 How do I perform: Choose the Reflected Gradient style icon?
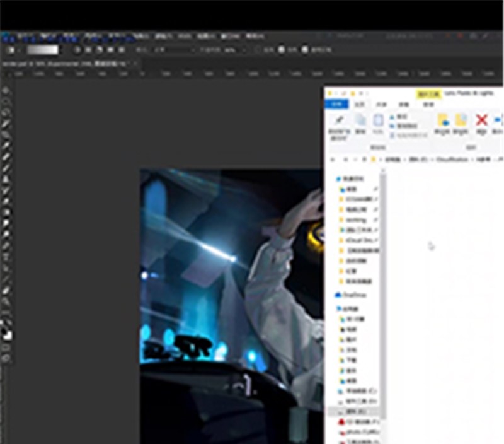coord(111,50)
